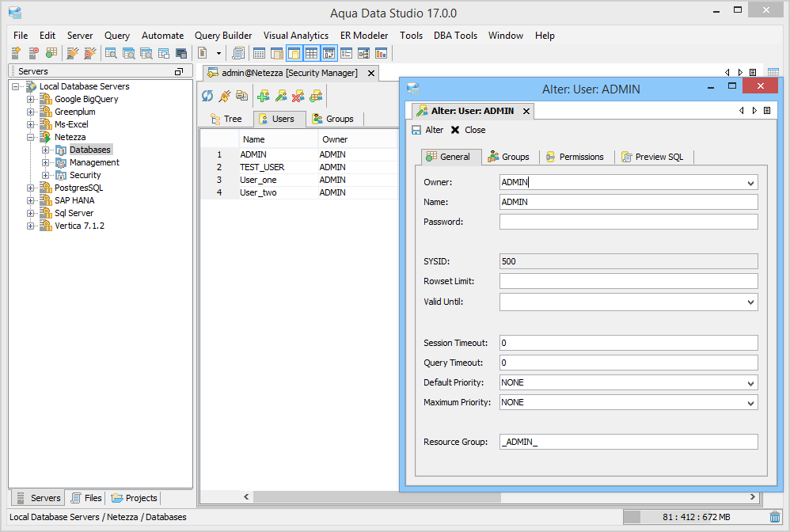Click the memory usage bar in status bar

[x=695, y=517]
